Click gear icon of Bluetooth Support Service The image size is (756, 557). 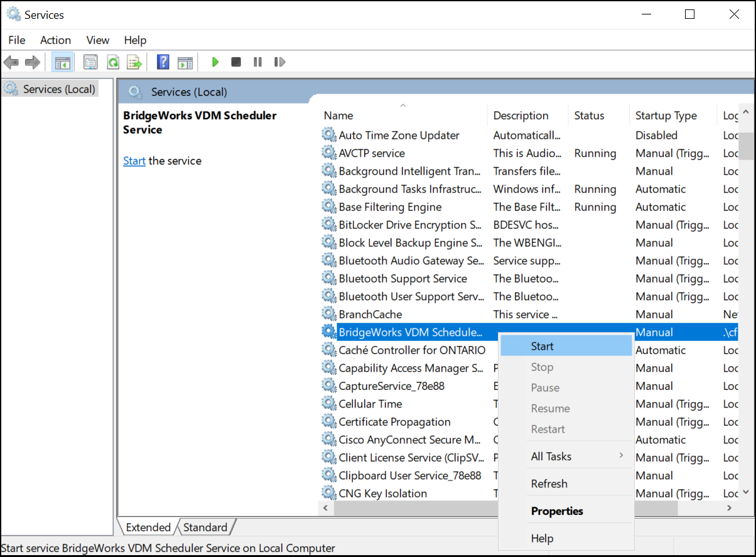[x=329, y=278]
